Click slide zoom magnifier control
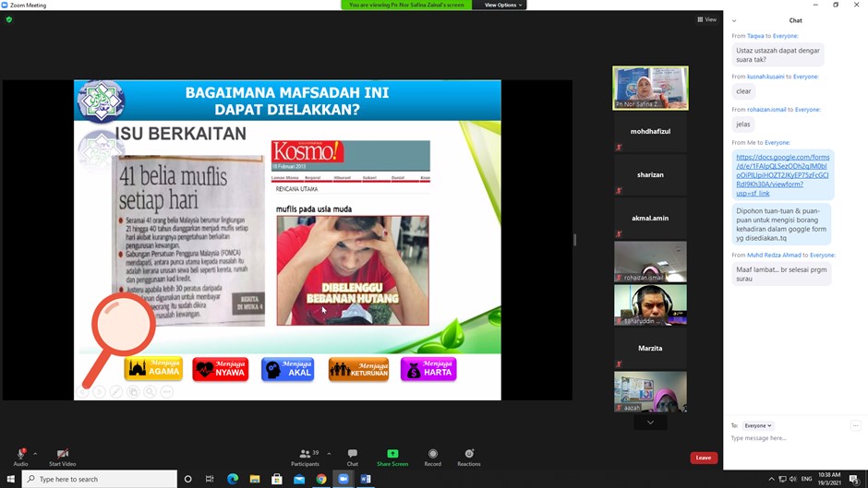 pos(150,392)
